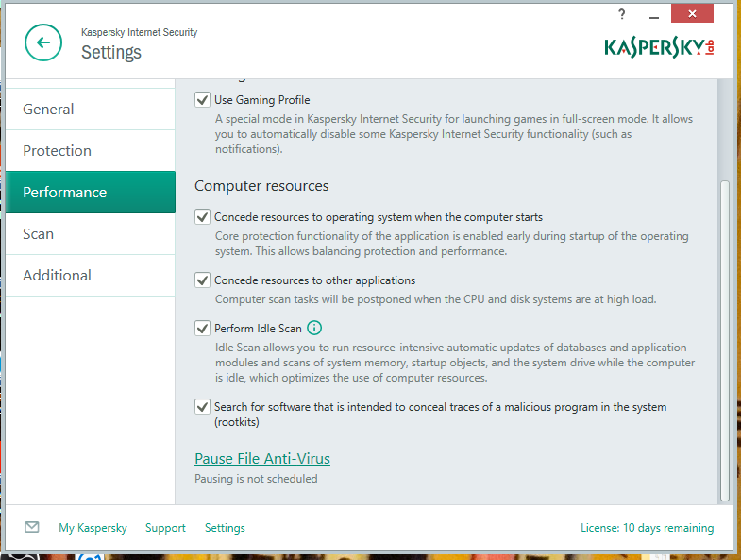Click the vertical scrollbar thumb

[x=724, y=341]
